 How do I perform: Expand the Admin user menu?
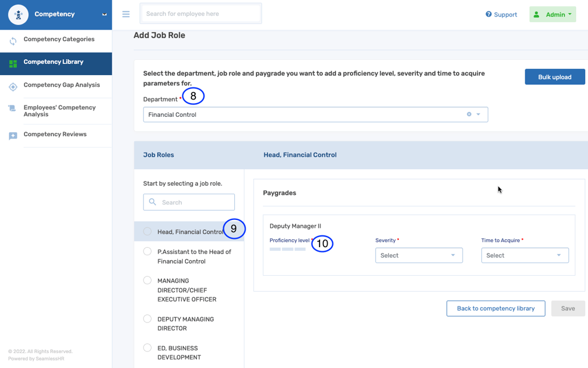tap(552, 14)
